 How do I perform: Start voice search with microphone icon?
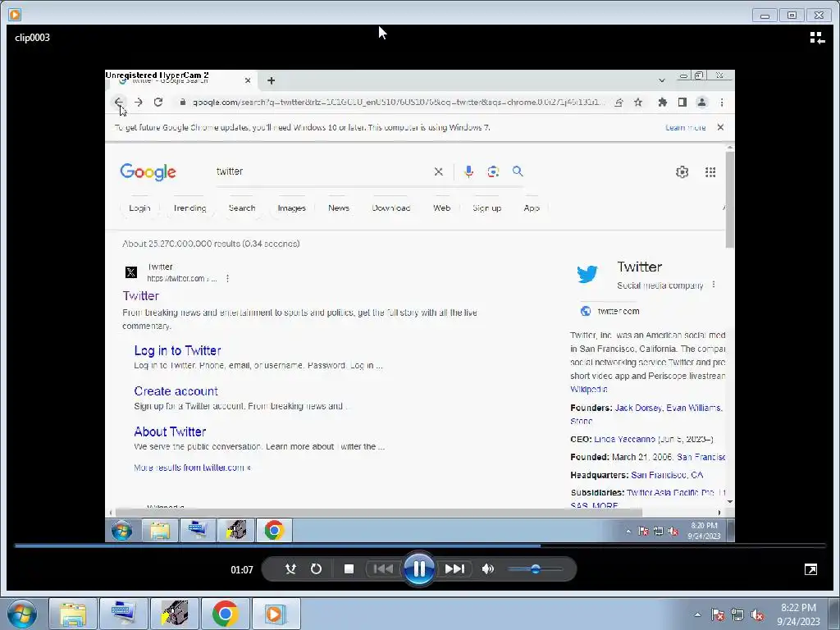pos(468,171)
